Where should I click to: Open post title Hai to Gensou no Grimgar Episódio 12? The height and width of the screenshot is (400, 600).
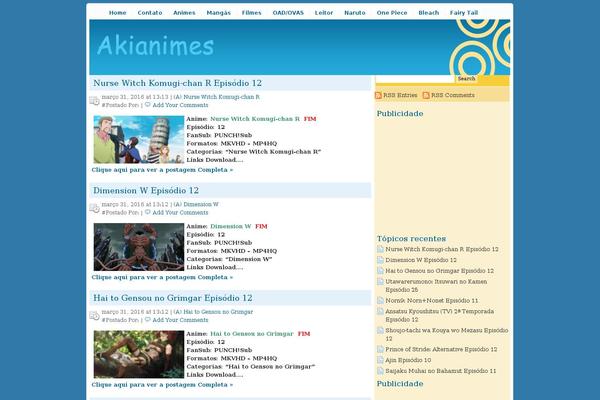pos(173,298)
